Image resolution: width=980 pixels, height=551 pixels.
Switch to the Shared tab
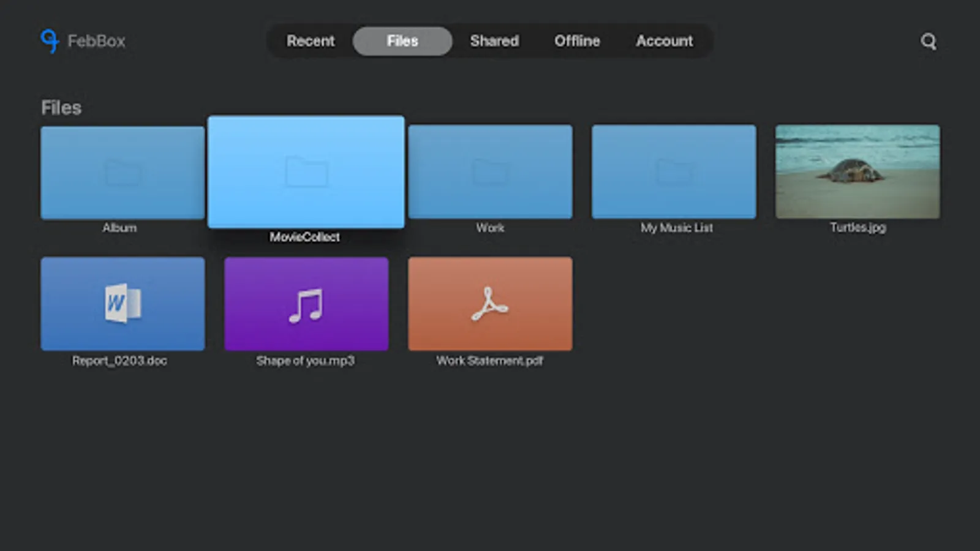pyautogui.click(x=494, y=41)
